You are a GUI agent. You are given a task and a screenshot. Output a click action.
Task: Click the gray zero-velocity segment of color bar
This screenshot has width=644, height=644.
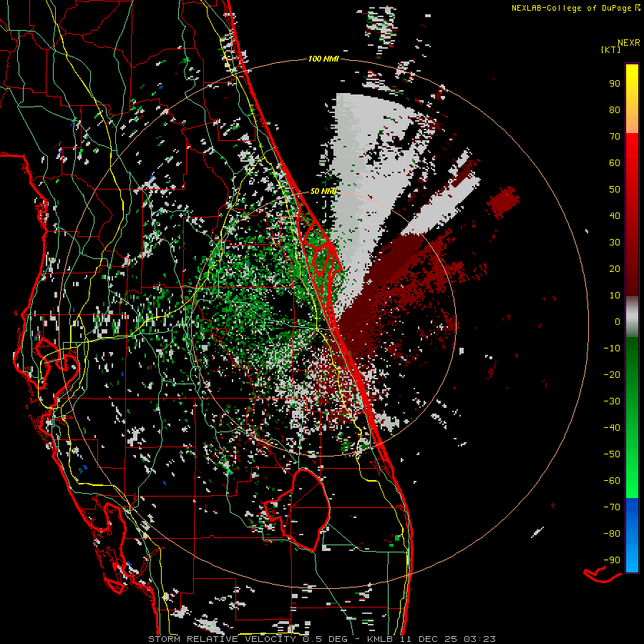tap(632, 317)
